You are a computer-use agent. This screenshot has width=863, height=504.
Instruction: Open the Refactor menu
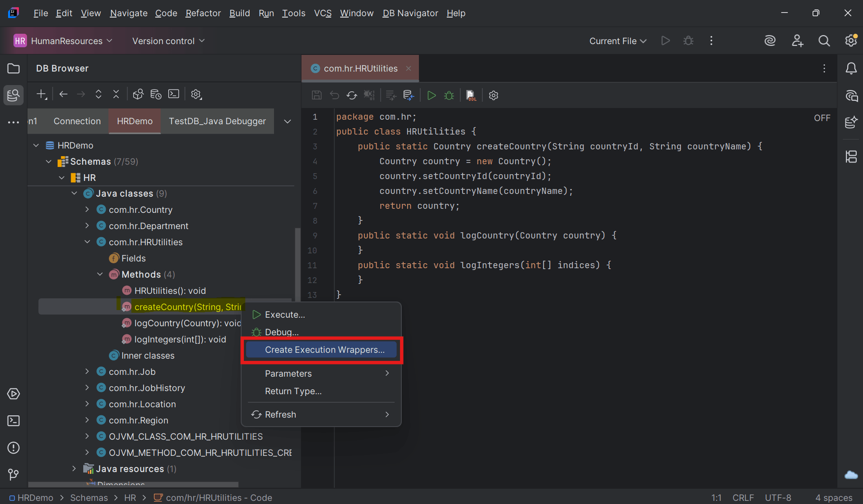pyautogui.click(x=202, y=13)
